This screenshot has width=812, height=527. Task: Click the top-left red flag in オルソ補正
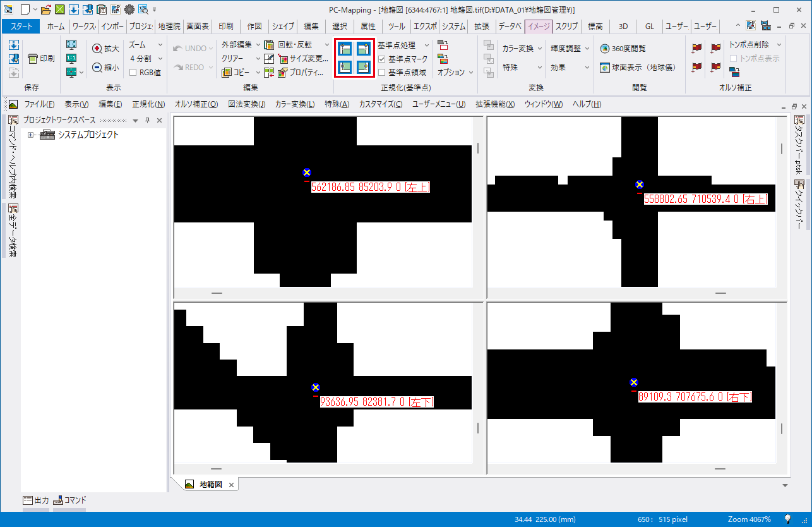(697, 48)
